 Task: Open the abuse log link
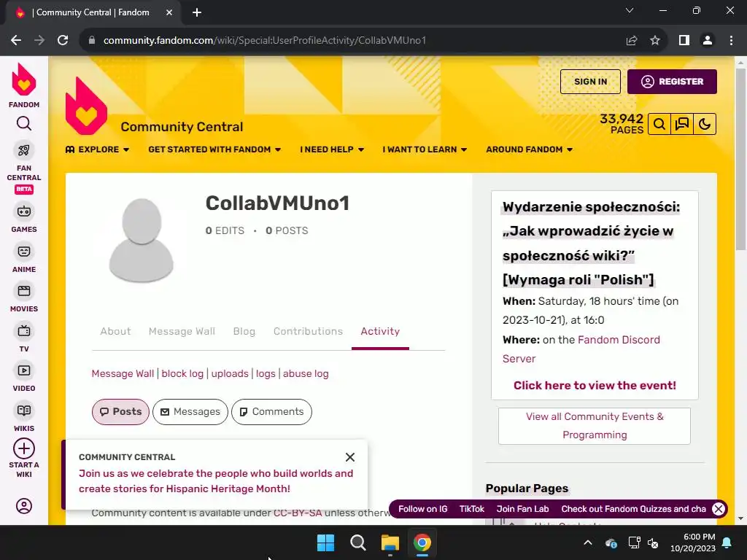tap(306, 374)
